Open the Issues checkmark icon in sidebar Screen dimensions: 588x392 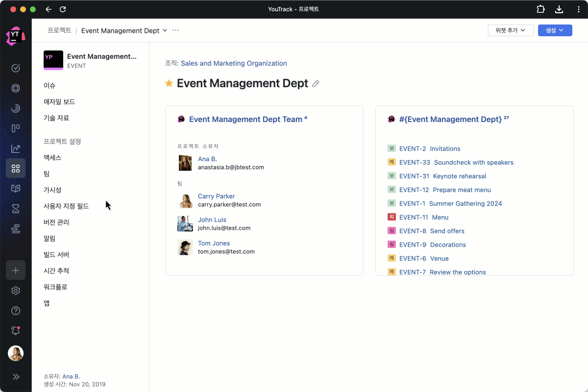(16, 68)
